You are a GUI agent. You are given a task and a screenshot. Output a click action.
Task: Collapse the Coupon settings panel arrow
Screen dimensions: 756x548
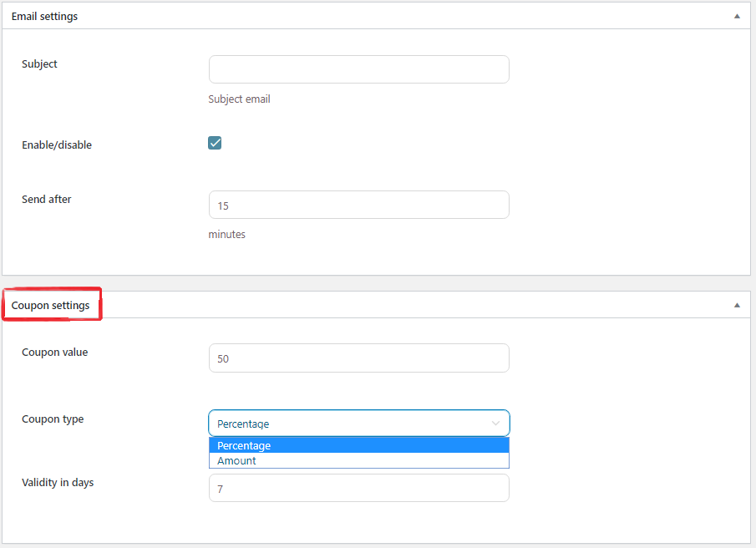[x=737, y=305]
